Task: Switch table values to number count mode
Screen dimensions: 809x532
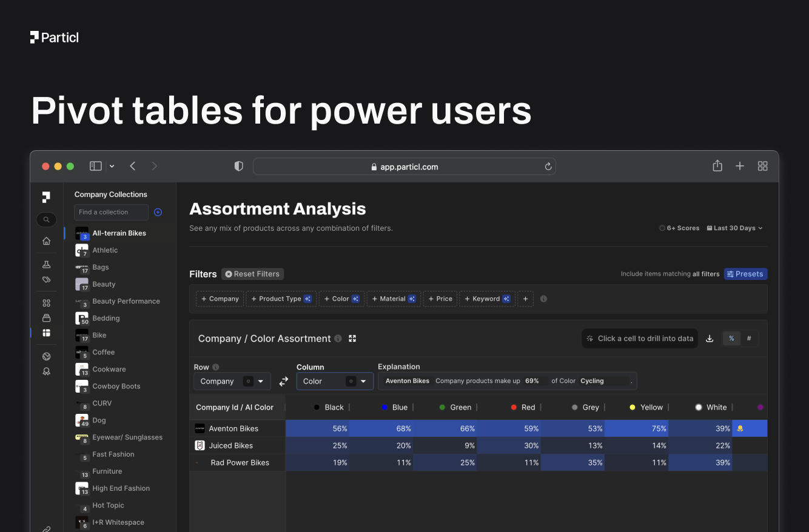Action: (749, 339)
